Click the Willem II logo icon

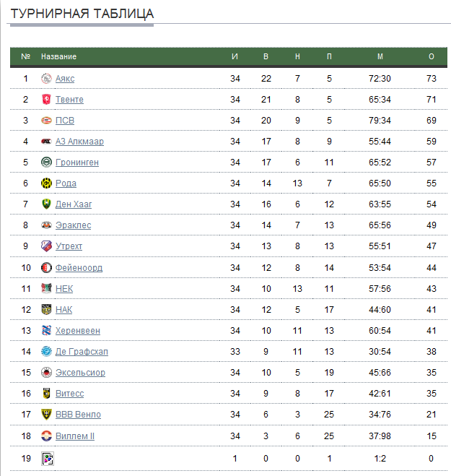pos(46,436)
